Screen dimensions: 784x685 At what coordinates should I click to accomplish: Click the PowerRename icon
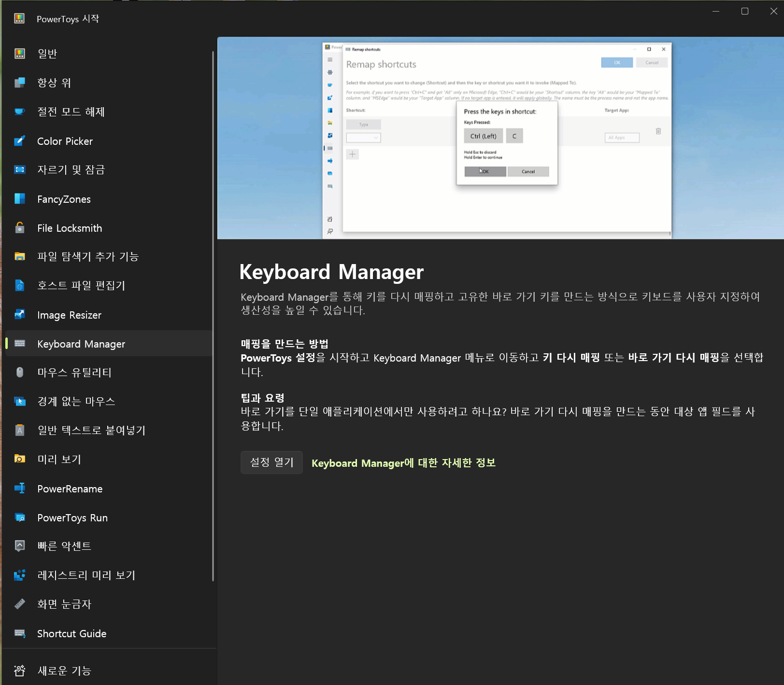click(x=20, y=489)
